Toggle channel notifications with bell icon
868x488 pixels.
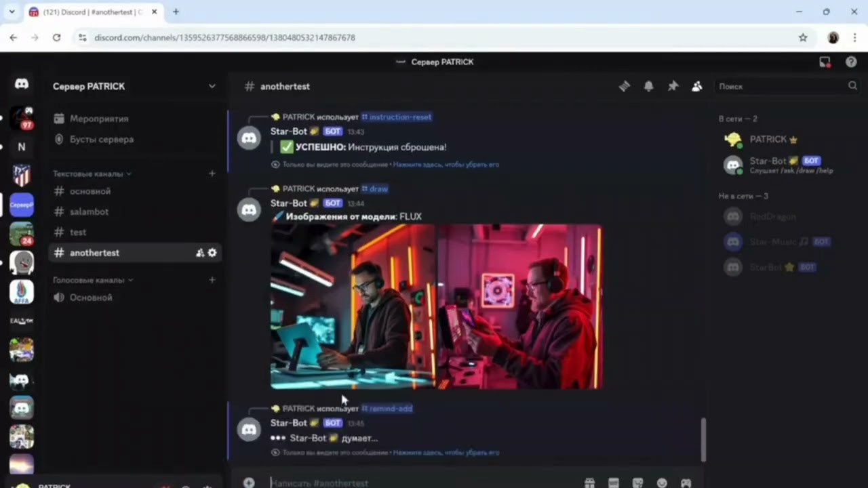tap(648, 86)
